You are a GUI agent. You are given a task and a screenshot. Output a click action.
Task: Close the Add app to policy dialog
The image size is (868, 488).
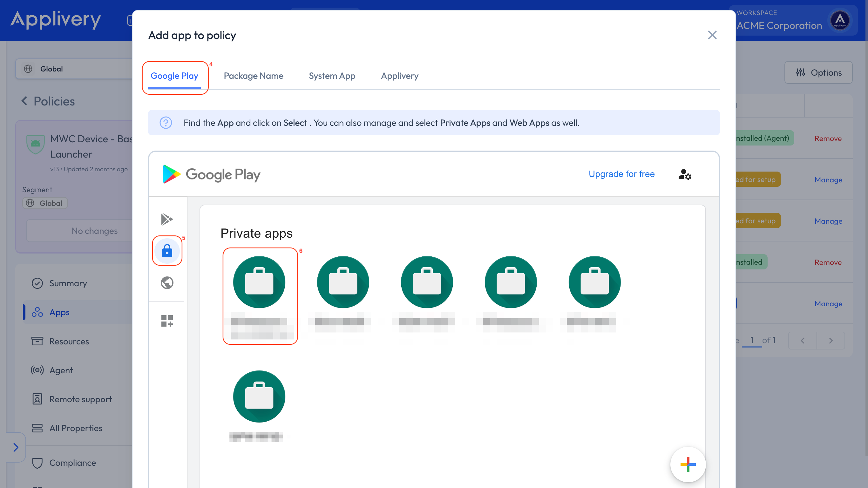(712, 35)
